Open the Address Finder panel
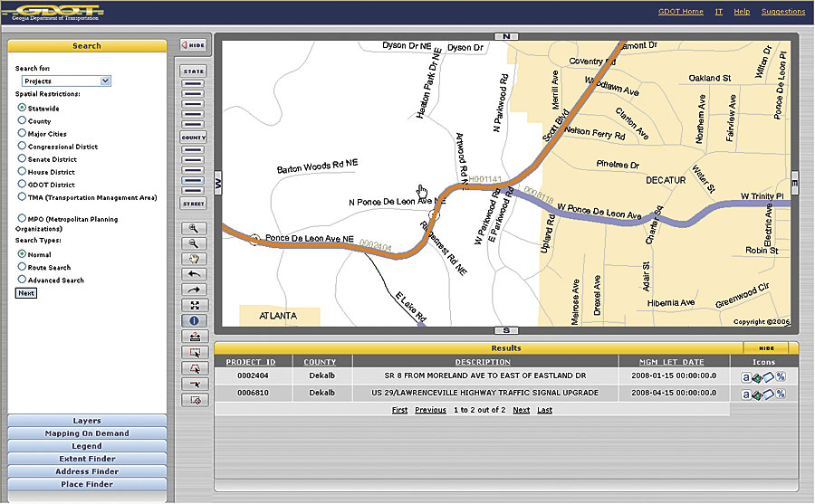This screenshot has height=504, width=815. [87, 471]
